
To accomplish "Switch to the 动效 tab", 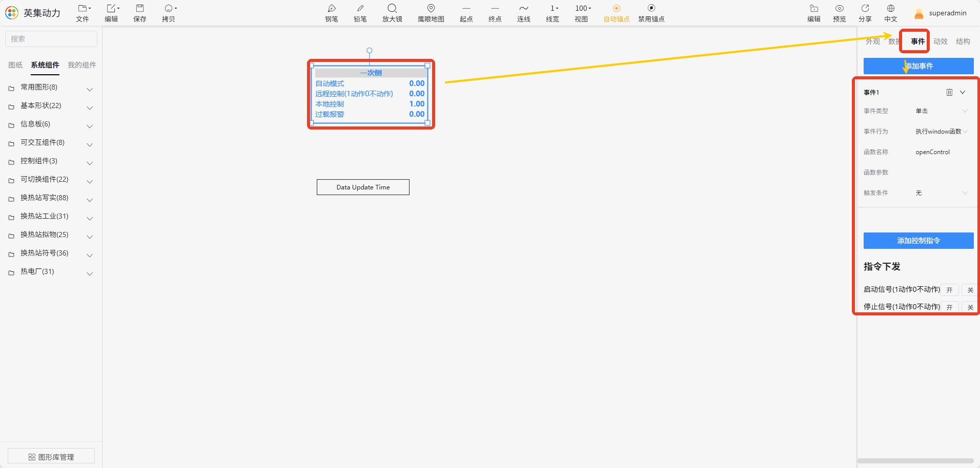I will tap(941, 41).
